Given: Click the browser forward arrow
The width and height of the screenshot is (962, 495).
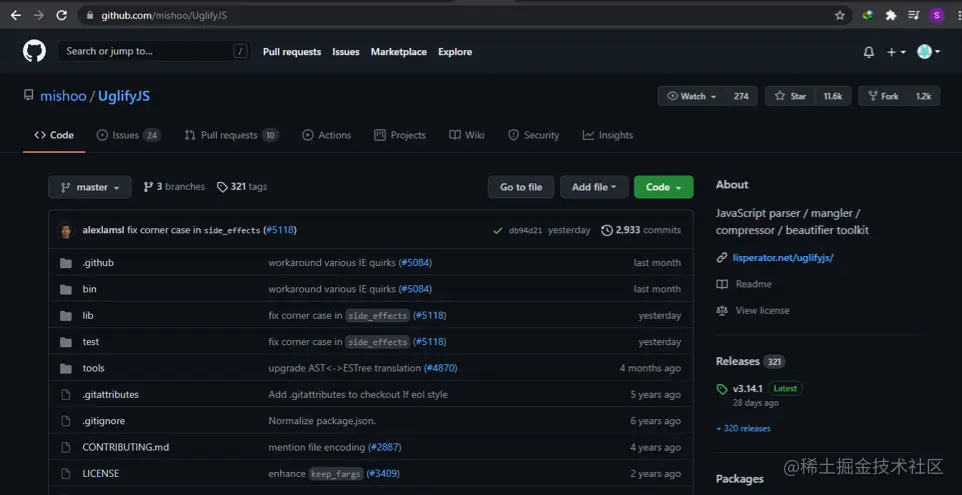Looking at the screenshot, I should 39,15.
